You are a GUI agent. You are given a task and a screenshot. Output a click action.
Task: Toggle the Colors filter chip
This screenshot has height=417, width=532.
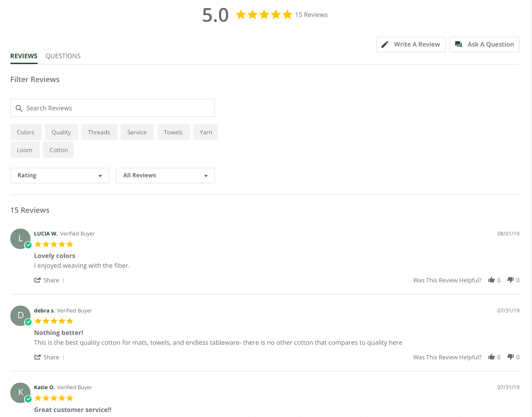click(x=26, y=132)
